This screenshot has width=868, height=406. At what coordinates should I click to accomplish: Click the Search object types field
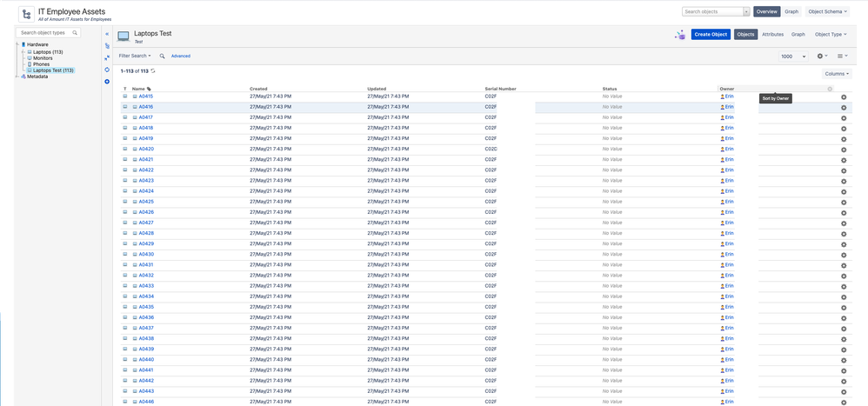click(x=45, y=32)
